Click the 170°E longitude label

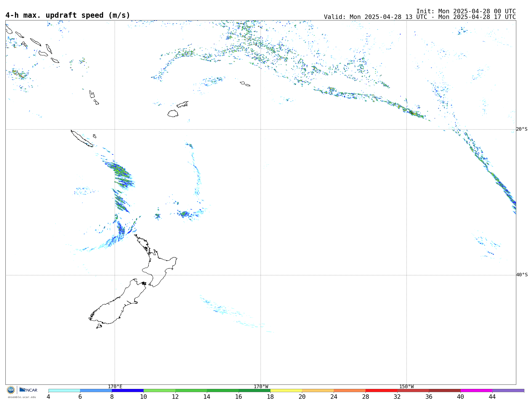[x=115, y=386]
